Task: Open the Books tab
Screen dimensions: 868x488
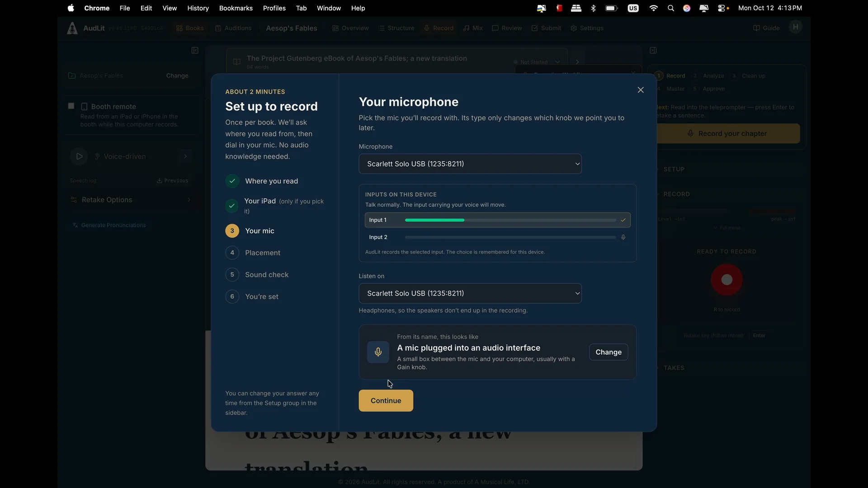Action: pyautogui.click(x=190, y=28)
